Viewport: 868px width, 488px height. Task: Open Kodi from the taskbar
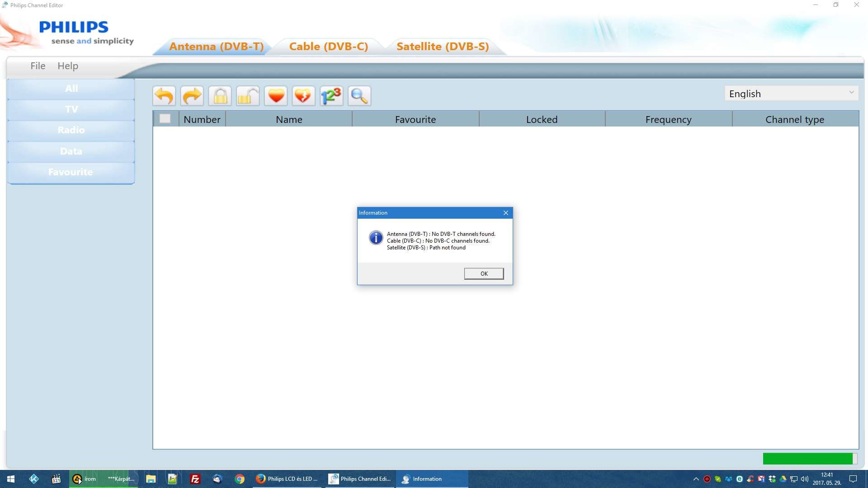(x=34, y=479)
